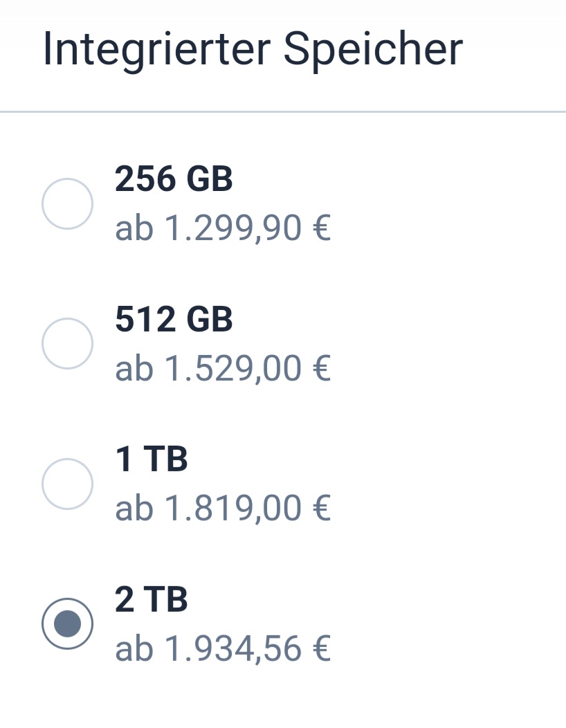Click the "ab 1.934,56 €" price text
Image resolution: width=566 pixels, height=728 pixels.
[x=223, y=648]
